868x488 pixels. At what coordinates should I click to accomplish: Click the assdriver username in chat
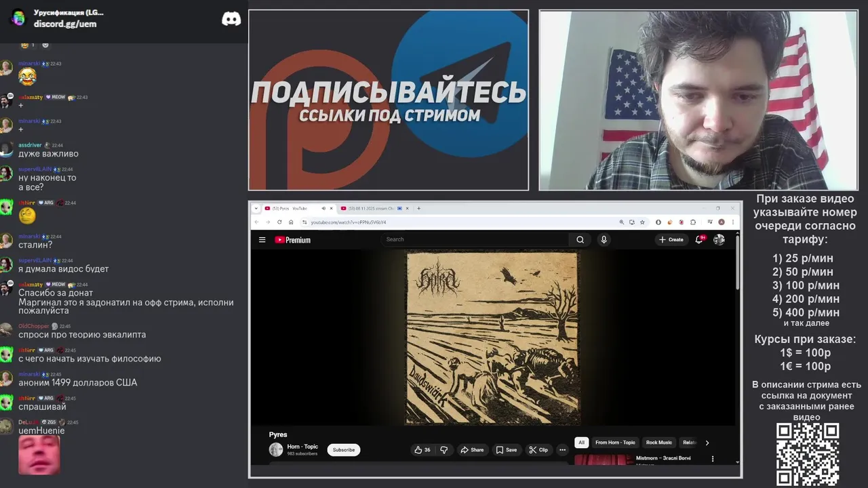click(x=30, y=145)
